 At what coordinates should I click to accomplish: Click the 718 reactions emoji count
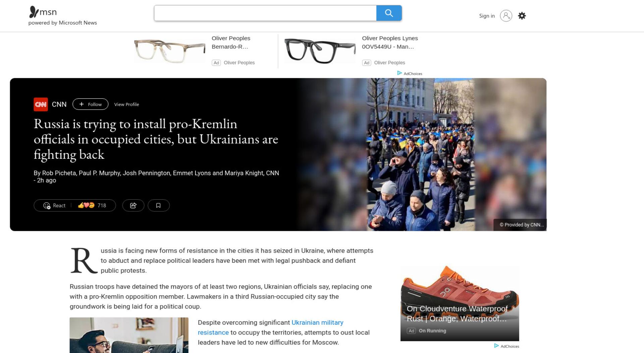click(92, 205)
